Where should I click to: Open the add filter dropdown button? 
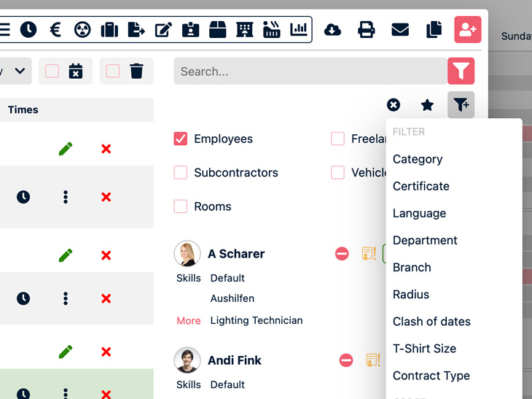pyautogui.click(x=461, y=105)
